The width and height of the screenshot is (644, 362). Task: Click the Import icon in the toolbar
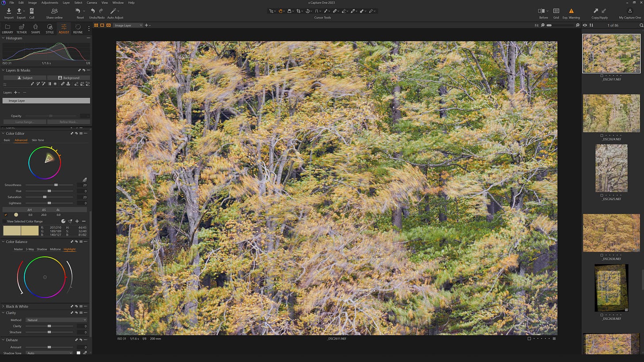[8, 11]
